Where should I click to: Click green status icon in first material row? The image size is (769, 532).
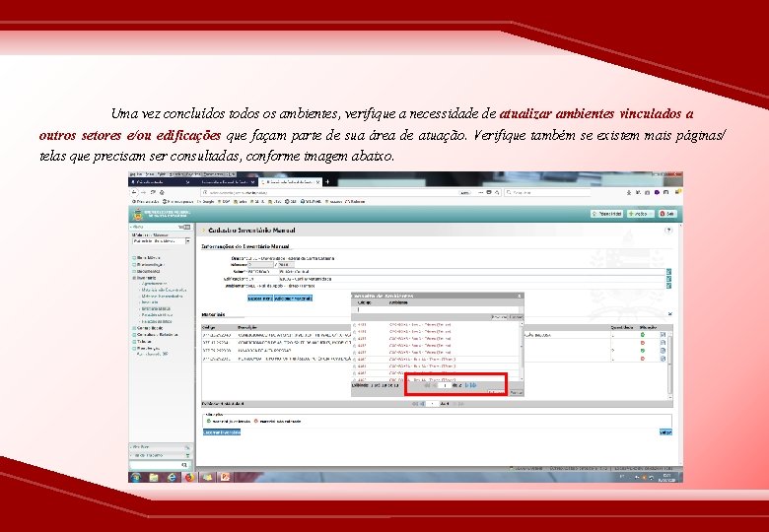click(x=643, y=335)
